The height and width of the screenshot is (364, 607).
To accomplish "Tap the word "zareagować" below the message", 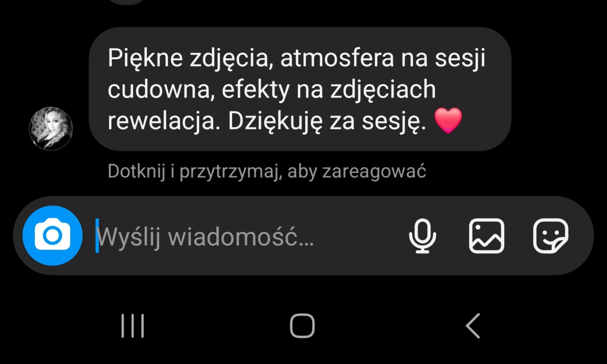I will click(x=374, y=171).
